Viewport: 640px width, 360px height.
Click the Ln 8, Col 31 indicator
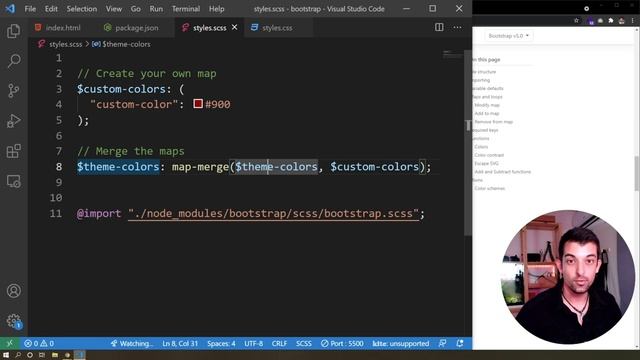pyautogui.click(x=180, y=344)
